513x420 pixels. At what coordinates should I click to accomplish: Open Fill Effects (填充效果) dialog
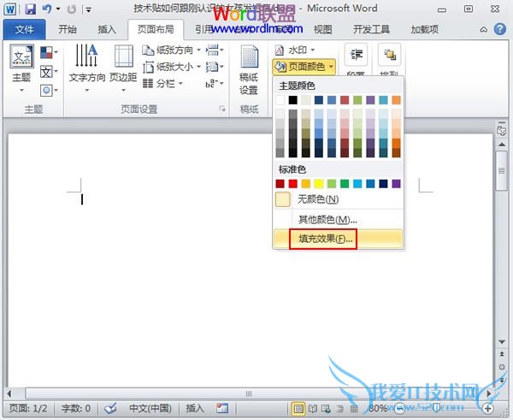coord(339,239)
